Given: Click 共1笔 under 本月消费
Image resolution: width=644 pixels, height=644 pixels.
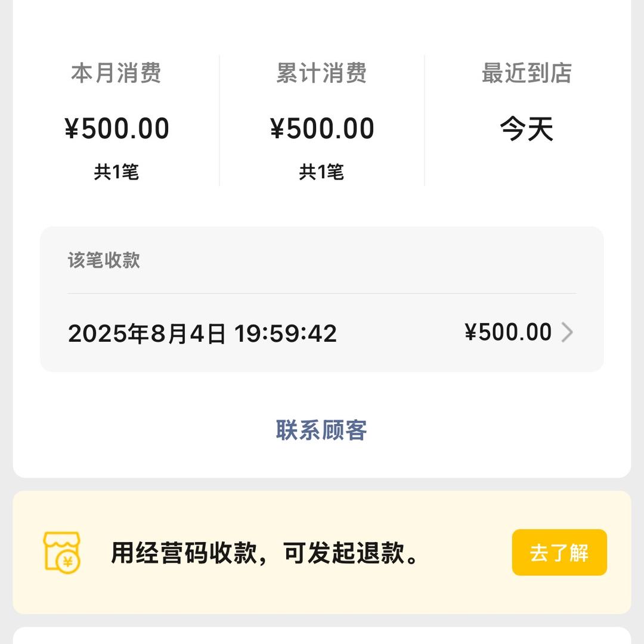Looking at the screenshot, I should click(117, 172).
